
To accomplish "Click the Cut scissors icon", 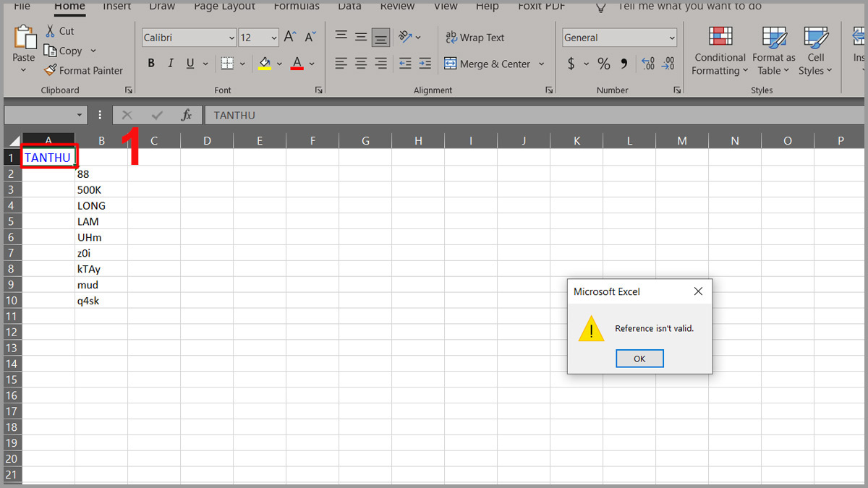I will click(50, 31).
